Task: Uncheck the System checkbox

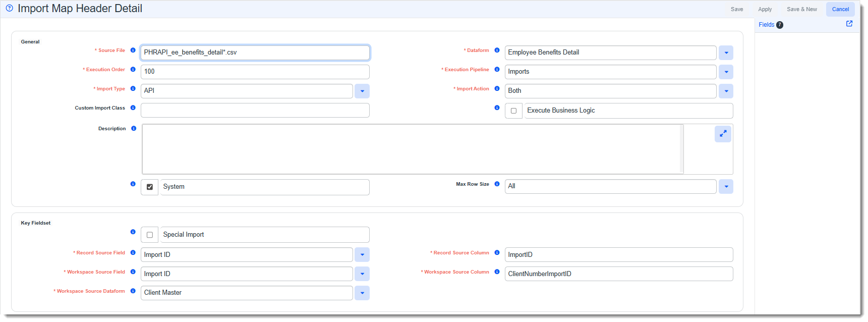Action: [x=150, y=187]
